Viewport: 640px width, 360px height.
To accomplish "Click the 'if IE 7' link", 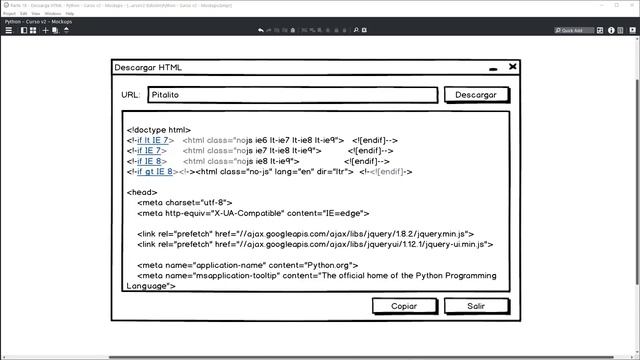I will coord(149,151).
